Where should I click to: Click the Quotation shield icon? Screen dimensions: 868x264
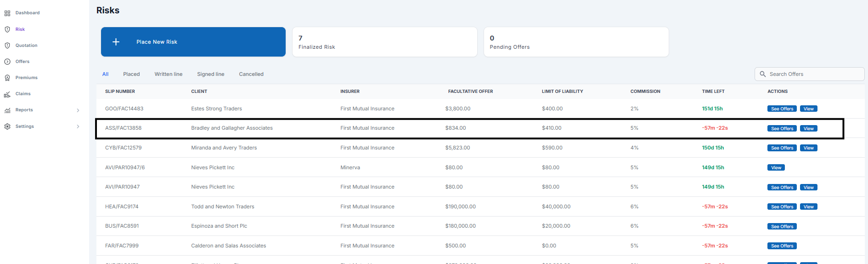pyautogui.click(x=7, y=46)
